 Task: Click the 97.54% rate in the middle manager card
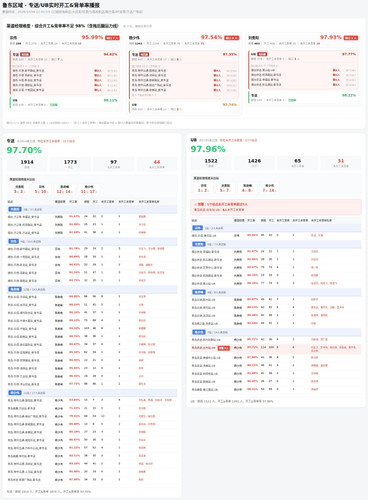(211, 37)
